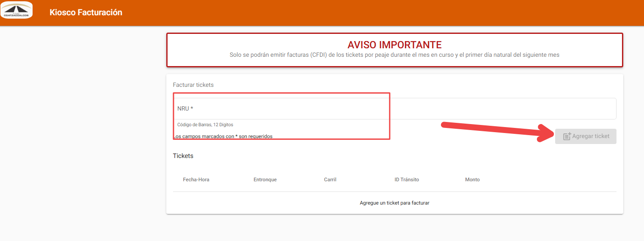Click the Tickets table heading

pos(183,156)
